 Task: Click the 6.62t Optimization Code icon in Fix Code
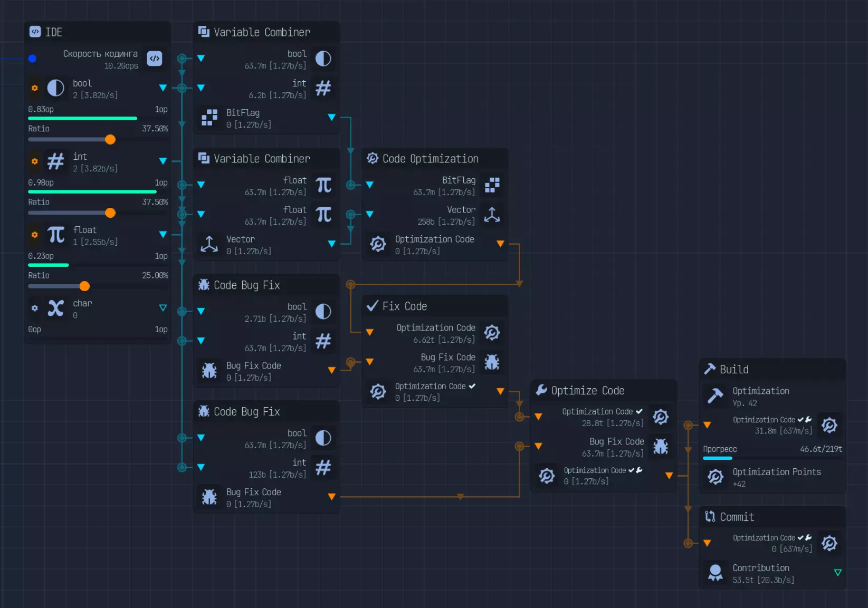click(492, 333)
